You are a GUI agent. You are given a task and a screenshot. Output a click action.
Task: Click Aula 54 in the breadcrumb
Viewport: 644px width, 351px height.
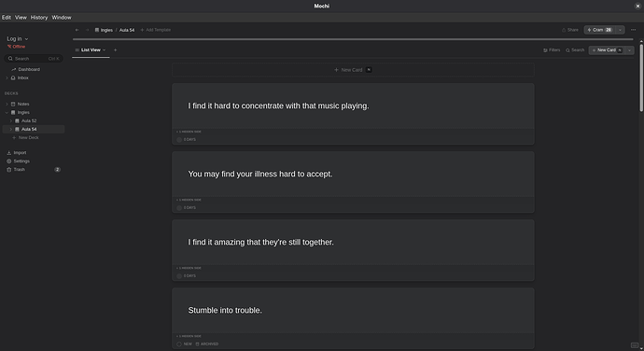tap(127, 30)
